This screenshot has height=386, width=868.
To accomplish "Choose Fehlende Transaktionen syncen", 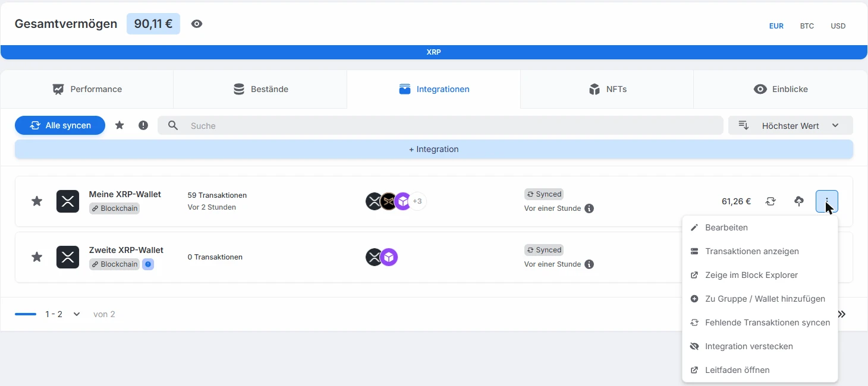I will click(760, 322).
